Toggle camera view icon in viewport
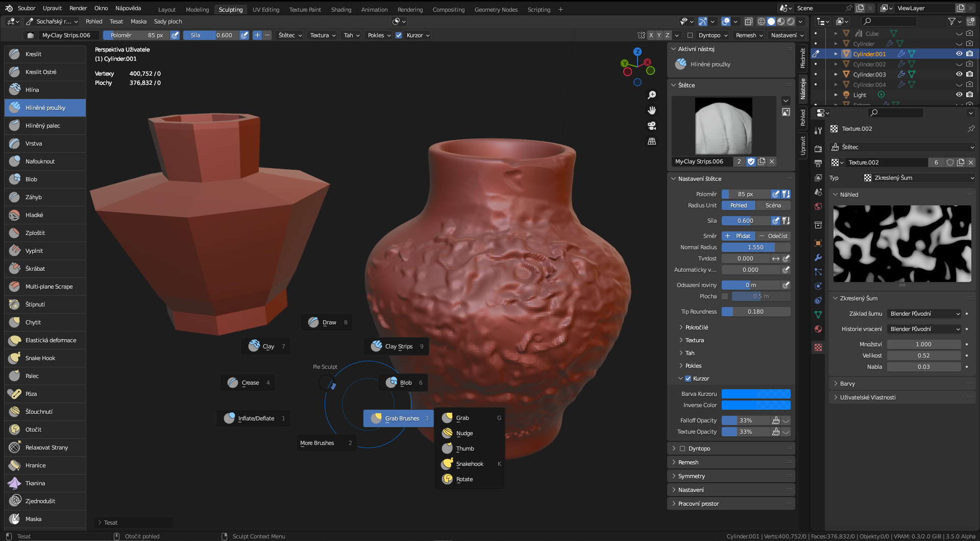This screenshot has height=541, width=980. 652,126
